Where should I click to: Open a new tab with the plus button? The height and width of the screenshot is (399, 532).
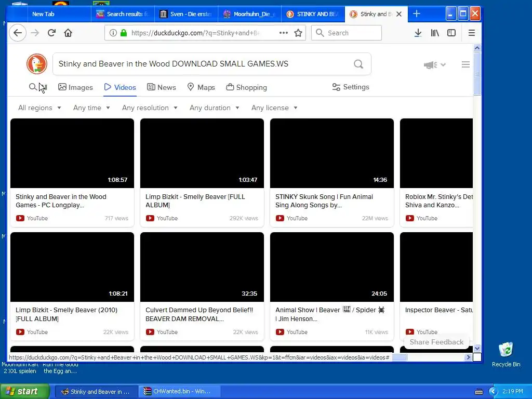click(x=417, y=14)
